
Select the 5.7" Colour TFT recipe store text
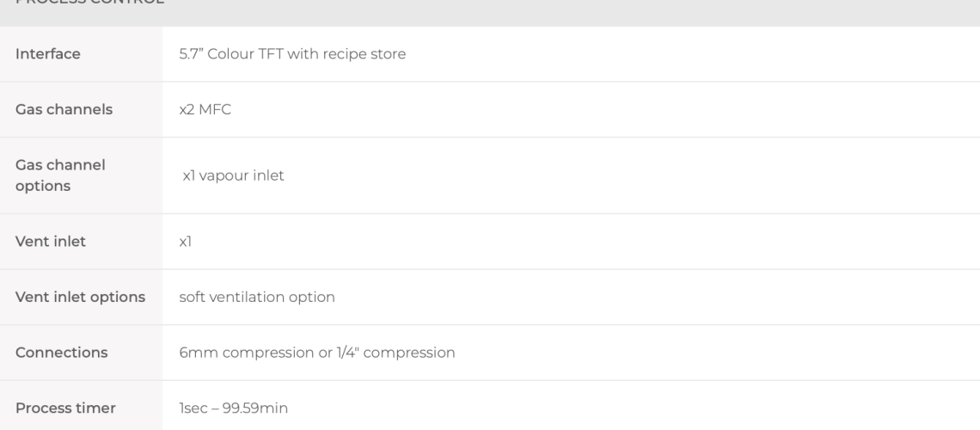click(x=292, y=53)
